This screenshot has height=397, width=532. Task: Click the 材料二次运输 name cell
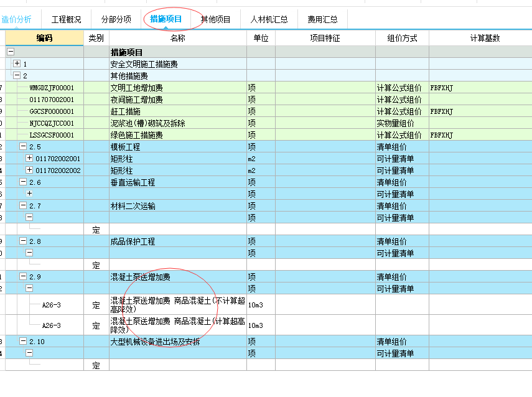[178, 206]
